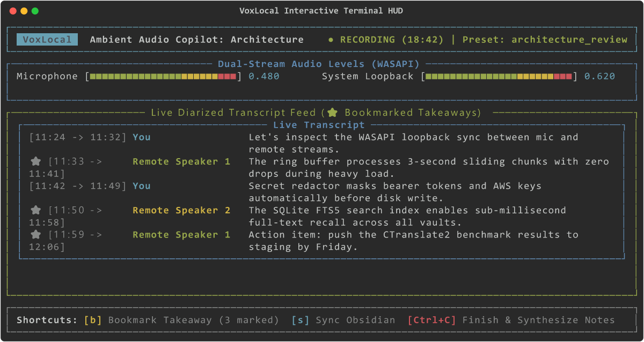Click the transcript line about secret redactor
The image size is (644, 342).
pos(395,192)
